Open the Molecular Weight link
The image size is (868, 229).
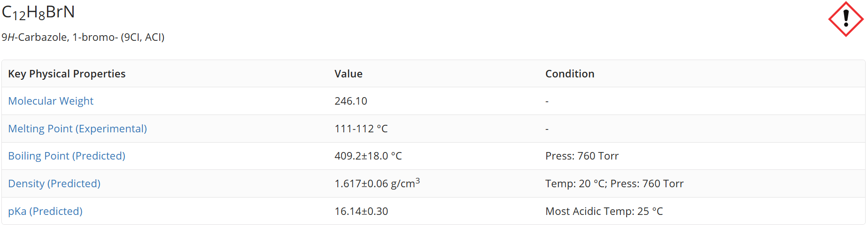(51, 101)
